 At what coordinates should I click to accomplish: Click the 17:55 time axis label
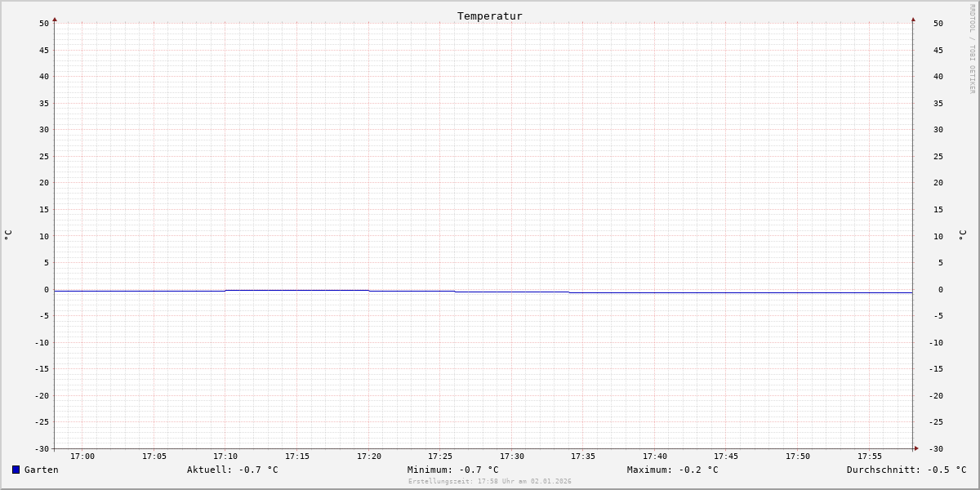(870, 457)
